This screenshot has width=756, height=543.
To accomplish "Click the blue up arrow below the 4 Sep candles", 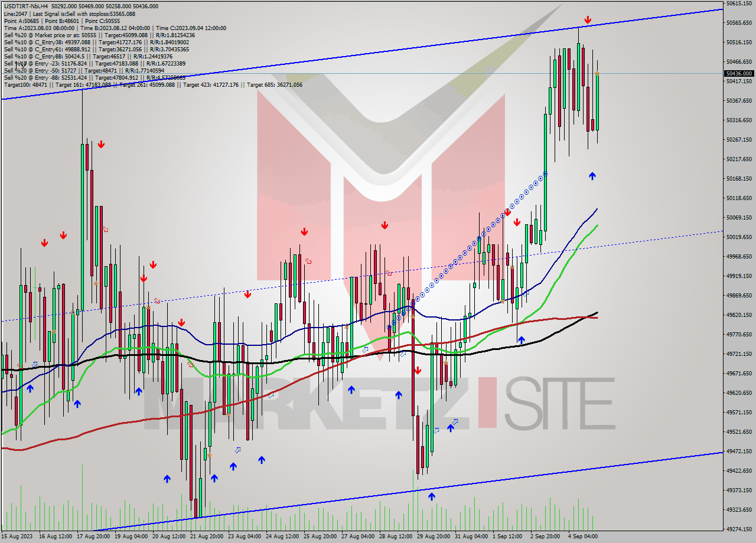I will pyautogui.click(x=592, y=176).
